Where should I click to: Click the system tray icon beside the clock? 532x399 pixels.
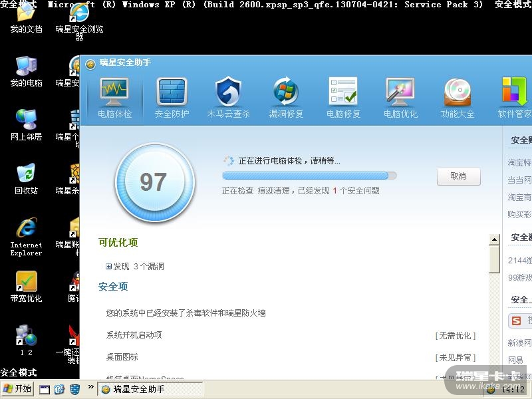point(491,390)
